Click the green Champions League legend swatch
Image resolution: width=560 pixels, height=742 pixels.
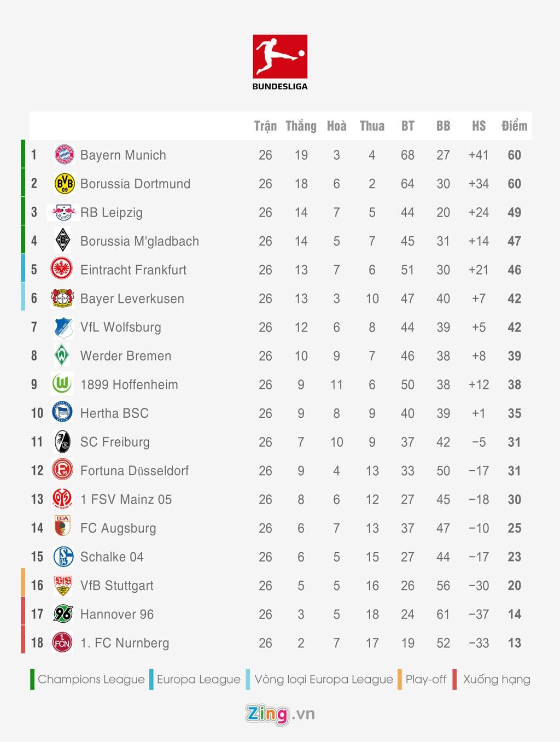click(33, 679)
